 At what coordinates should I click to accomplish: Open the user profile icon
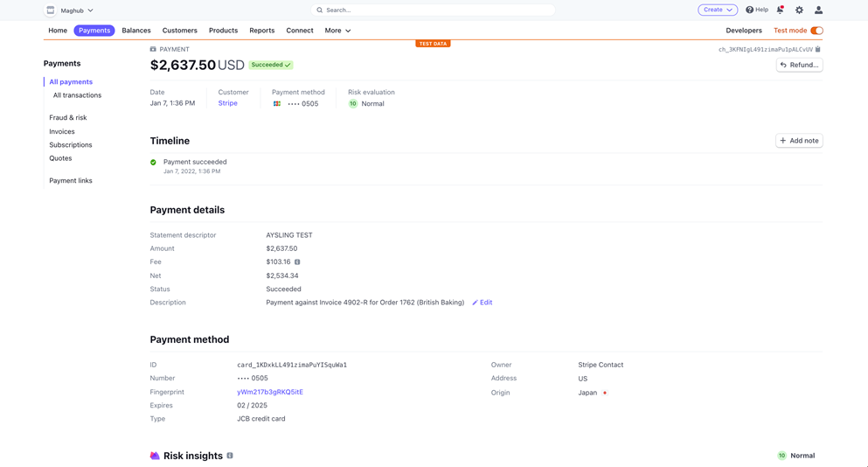tap(818, 10)
